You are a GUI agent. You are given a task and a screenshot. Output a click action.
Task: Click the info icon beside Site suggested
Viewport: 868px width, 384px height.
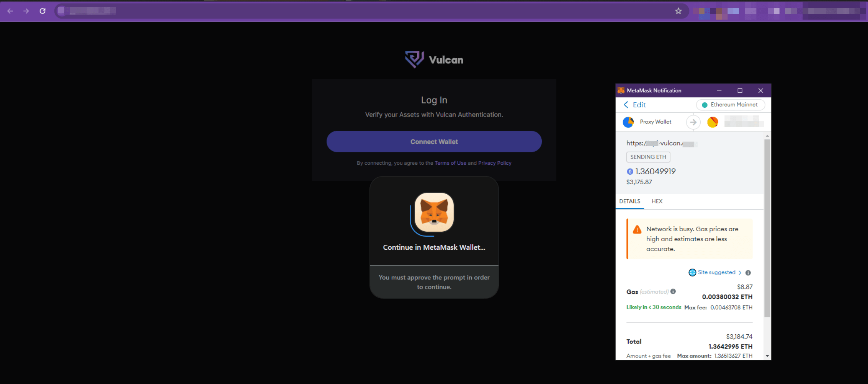click(748, 273)
